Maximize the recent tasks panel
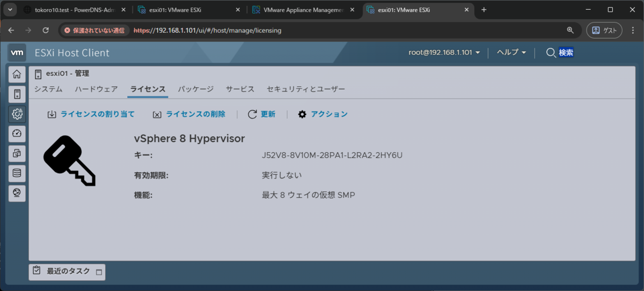Screen dimensions: 644x291 click(98, 272)
